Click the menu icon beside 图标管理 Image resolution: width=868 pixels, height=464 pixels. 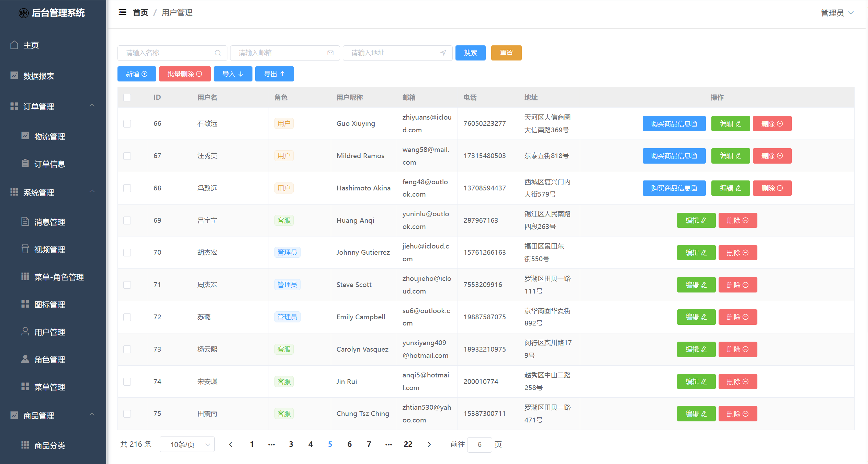[25, 304]
